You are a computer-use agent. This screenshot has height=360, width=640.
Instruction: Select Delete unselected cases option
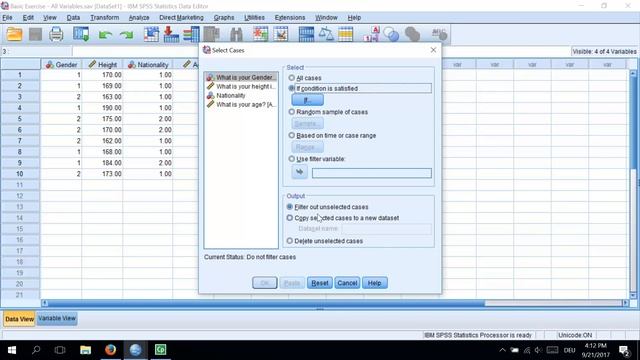click(x=290, y=241)
